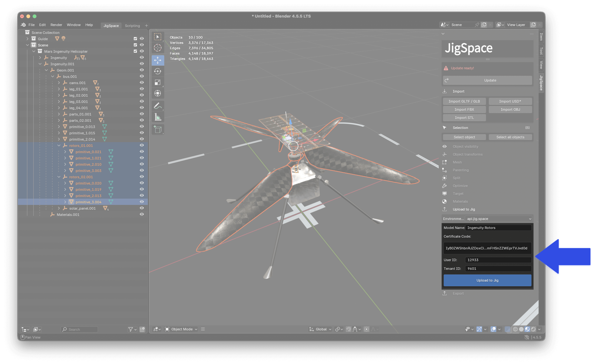Click Import FBX button
The width and height of the screenshot is (592, 364).
464,110
